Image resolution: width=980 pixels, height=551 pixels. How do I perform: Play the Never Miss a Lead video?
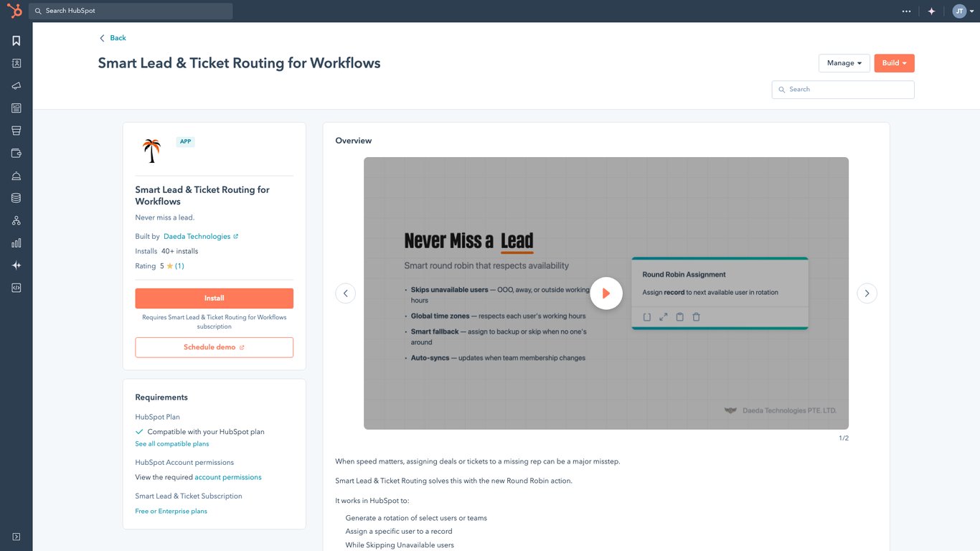tap(606, 293)
